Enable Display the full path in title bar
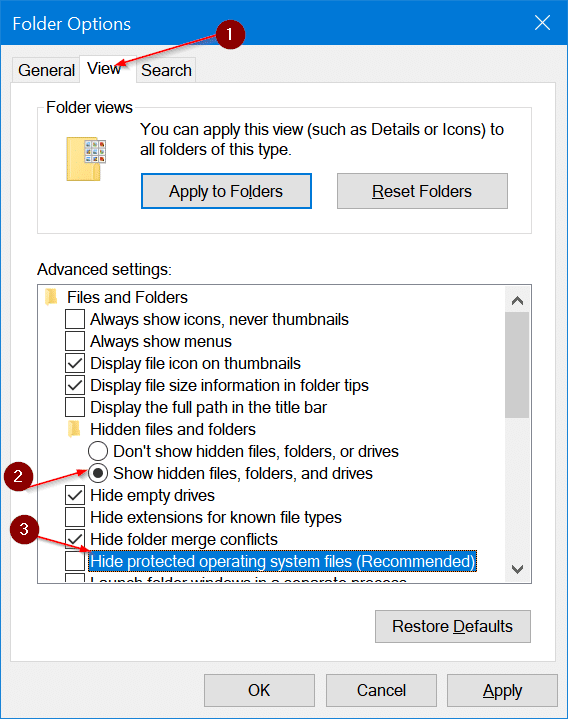Viewport: 568px width, 719px height. coord(75,407)
